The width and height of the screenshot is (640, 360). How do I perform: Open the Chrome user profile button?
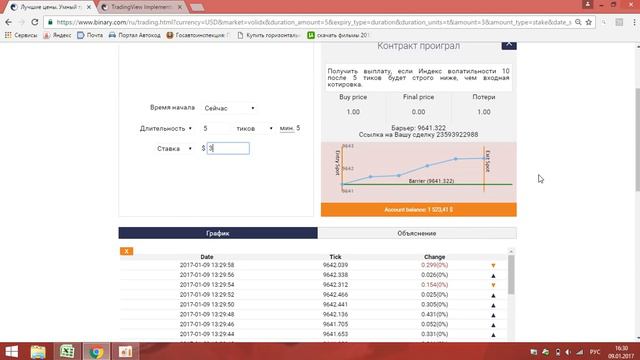pyautogui.click(x=588, y=4)
